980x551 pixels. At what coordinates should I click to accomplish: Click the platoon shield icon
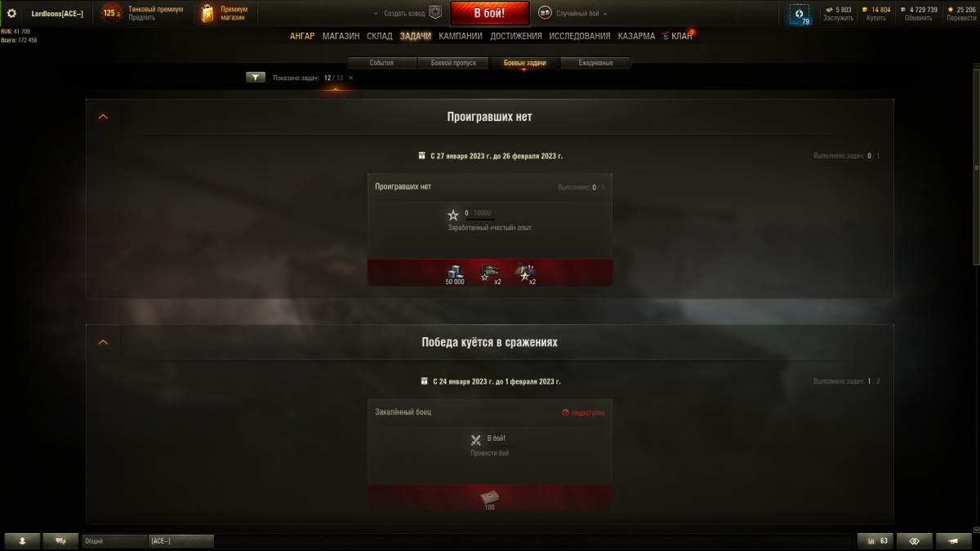click(x=435, y=13)
